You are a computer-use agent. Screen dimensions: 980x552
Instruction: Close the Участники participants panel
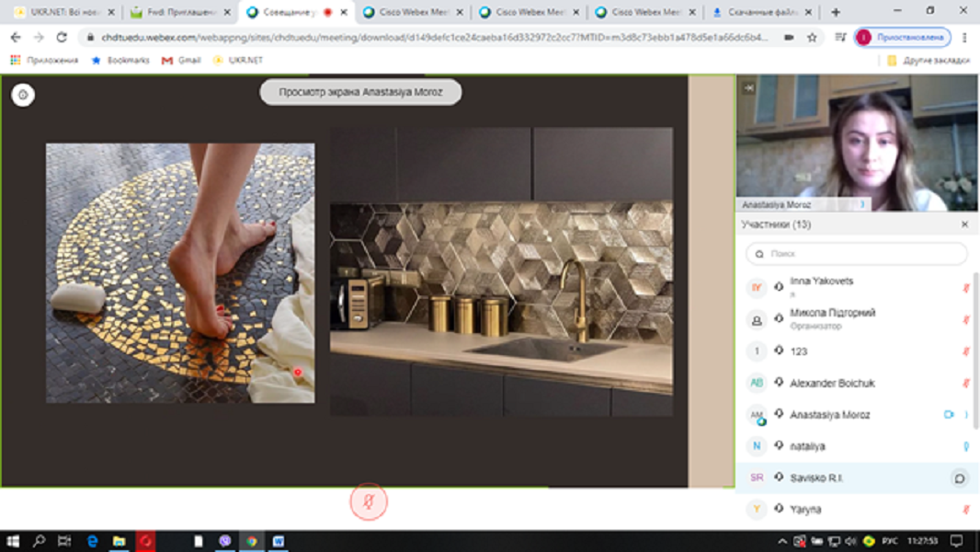point(964,224)
